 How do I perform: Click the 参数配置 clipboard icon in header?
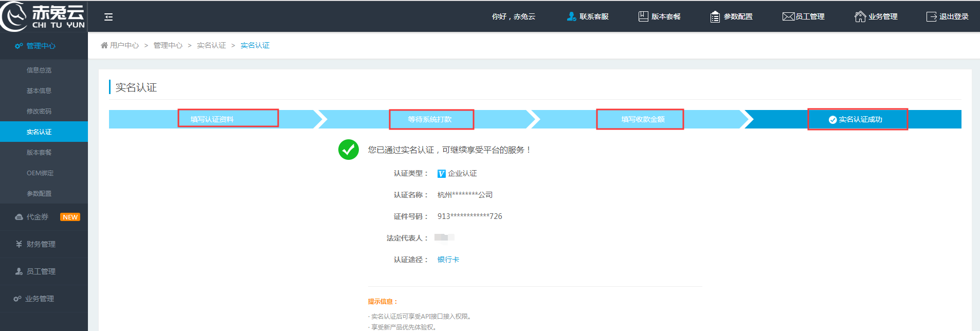(x=715, y=17)
